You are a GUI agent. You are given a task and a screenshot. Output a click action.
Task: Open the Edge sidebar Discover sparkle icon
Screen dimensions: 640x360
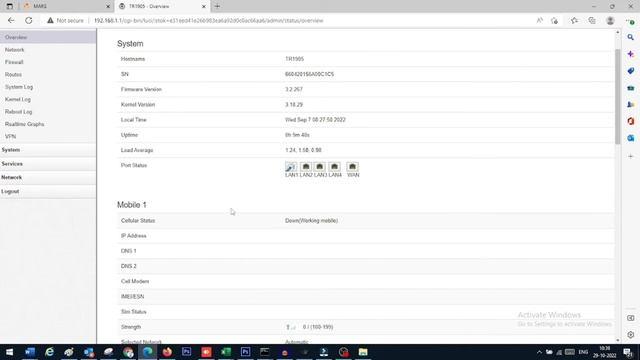coord(631,54)
